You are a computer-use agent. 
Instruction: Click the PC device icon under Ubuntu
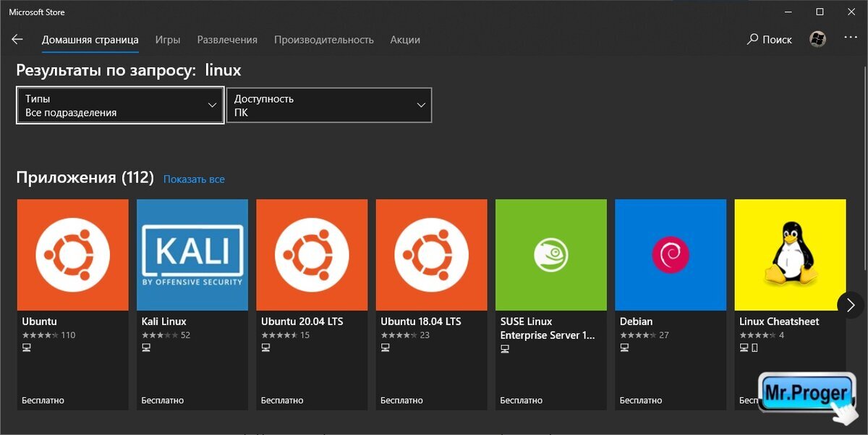pyautogui.click(x=27, y=348)
